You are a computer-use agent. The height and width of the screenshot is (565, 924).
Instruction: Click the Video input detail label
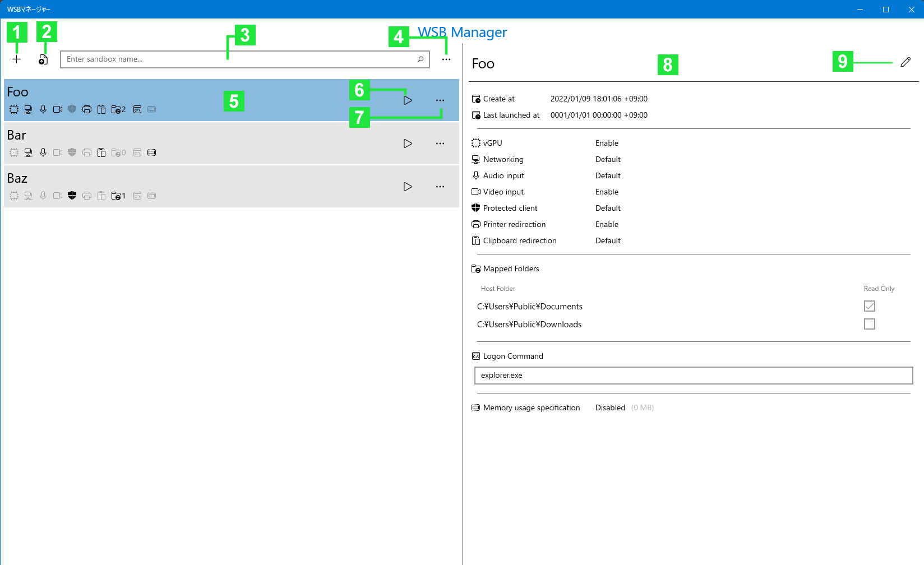(x=503, y=192)
